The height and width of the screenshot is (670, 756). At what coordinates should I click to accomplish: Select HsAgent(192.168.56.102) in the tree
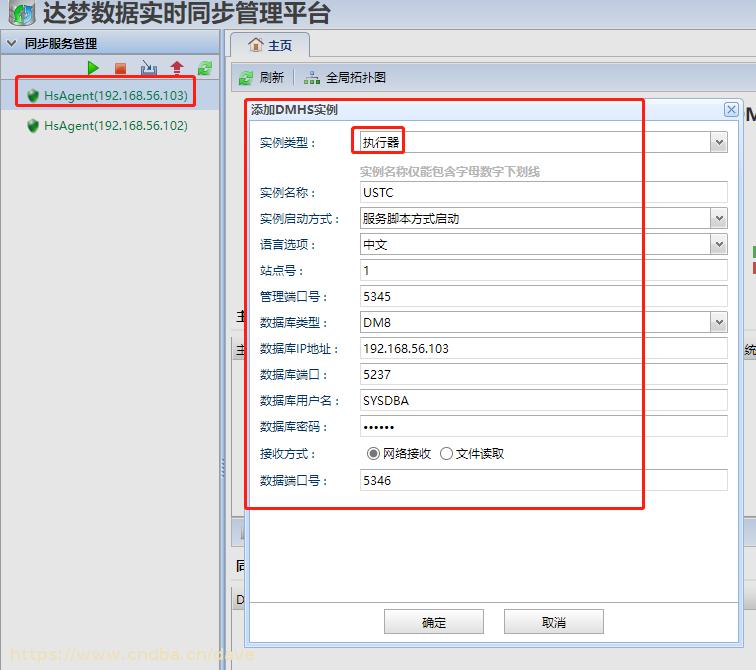click(x=116, y=126)
